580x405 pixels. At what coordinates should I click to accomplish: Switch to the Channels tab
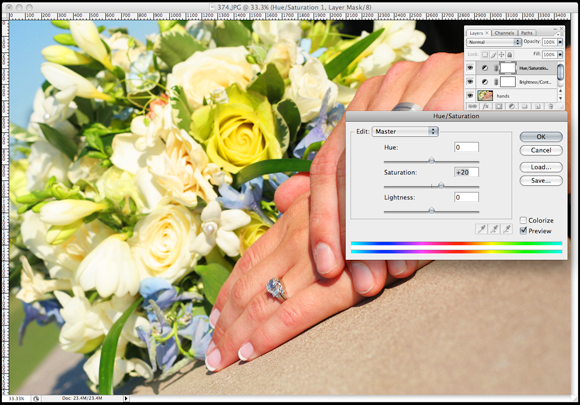[504, 33]
